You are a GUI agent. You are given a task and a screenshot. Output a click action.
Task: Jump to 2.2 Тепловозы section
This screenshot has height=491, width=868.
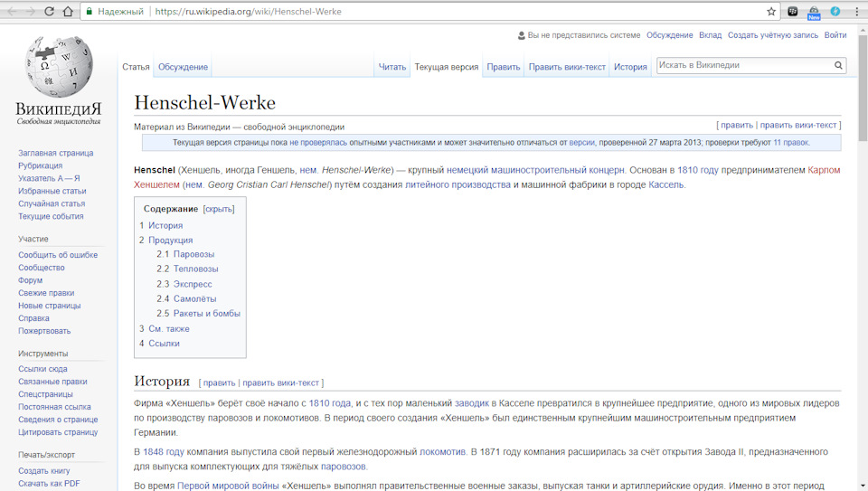tap(195, 269)
